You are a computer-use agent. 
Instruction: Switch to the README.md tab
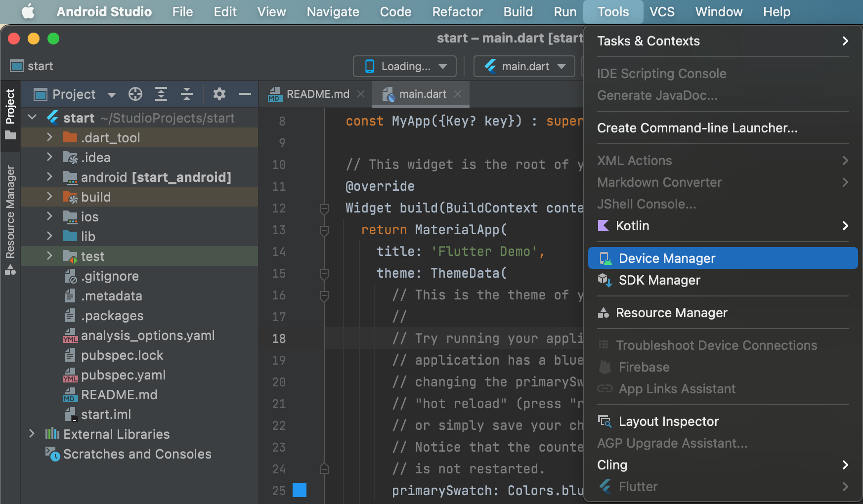(x=318, y=94)
